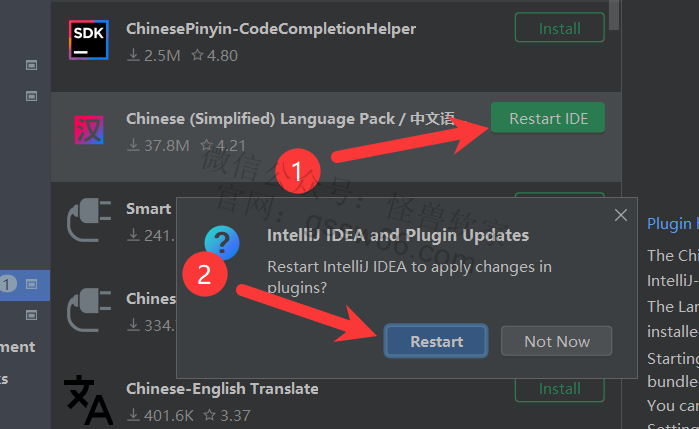Select the Chinese-English Translate list entry title
The width and height of the screenshot is (699, 429).
222,388
